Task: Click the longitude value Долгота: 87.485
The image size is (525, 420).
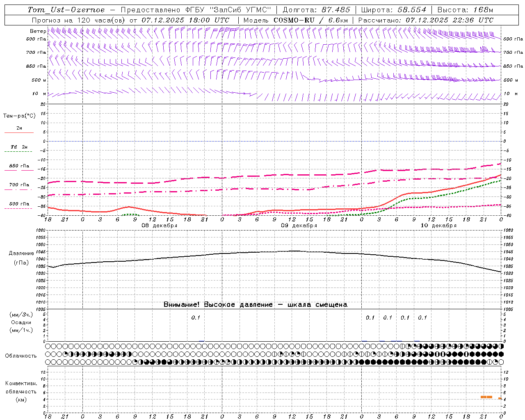Action: click(x=317, y=10)
